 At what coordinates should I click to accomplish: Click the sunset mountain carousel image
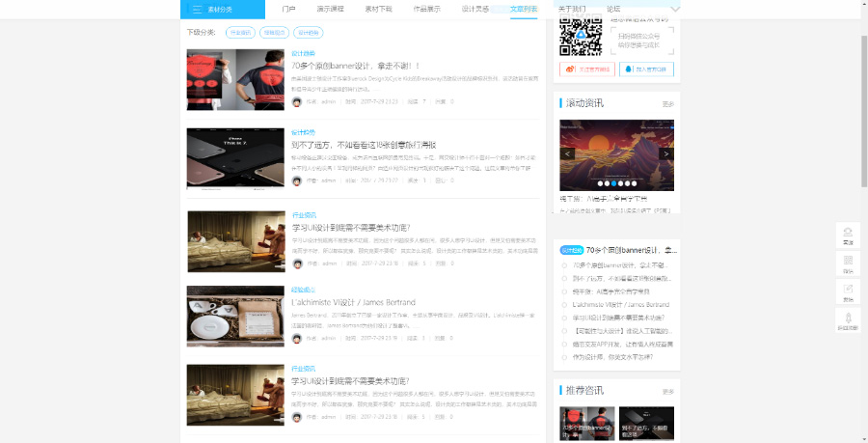click(x=616, y=155)
